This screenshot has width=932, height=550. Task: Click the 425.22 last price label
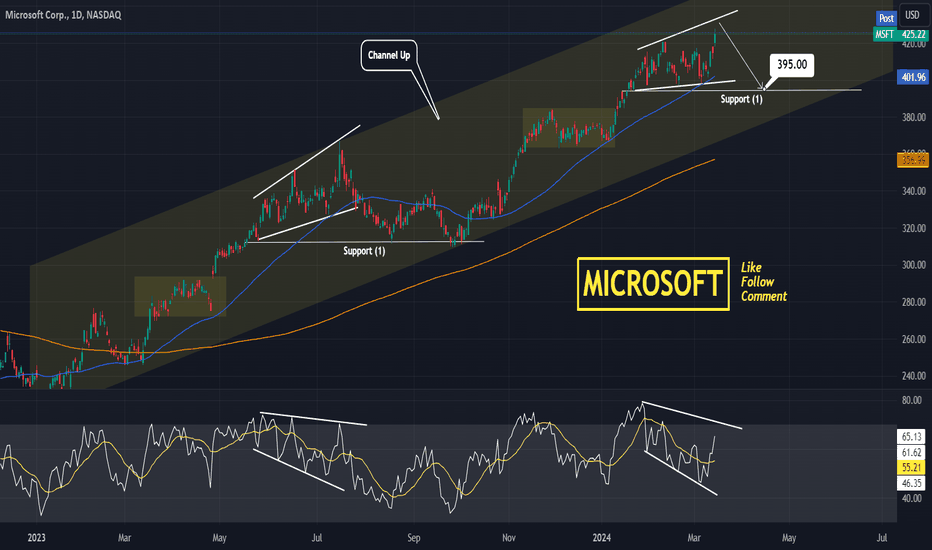click(x=914, y=34)
